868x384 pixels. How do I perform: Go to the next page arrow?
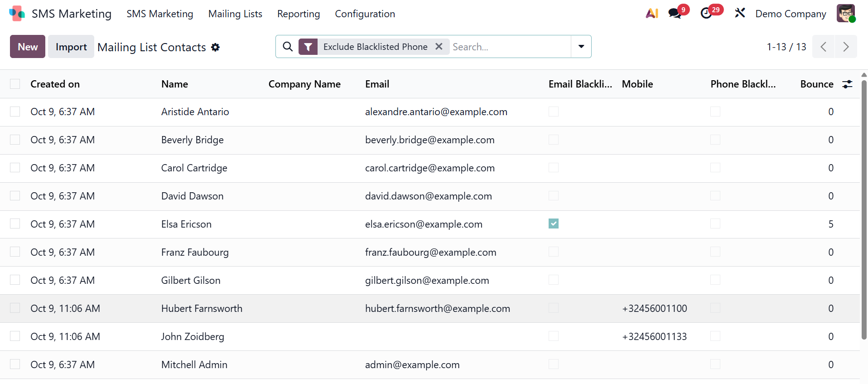pyautogui.click(x=845, y=47)
